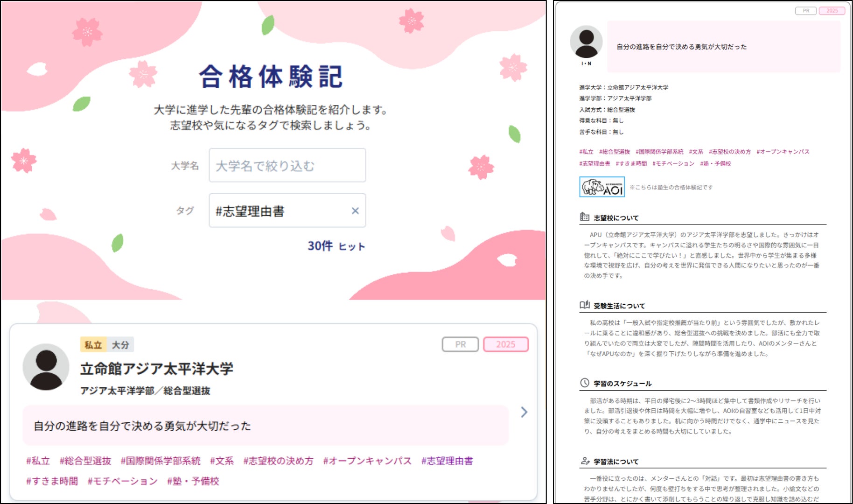This screenshot has width=853, height=504.
Task: Select the #オープンキャンパス tag on the card
Action: [x=367, y=461]
